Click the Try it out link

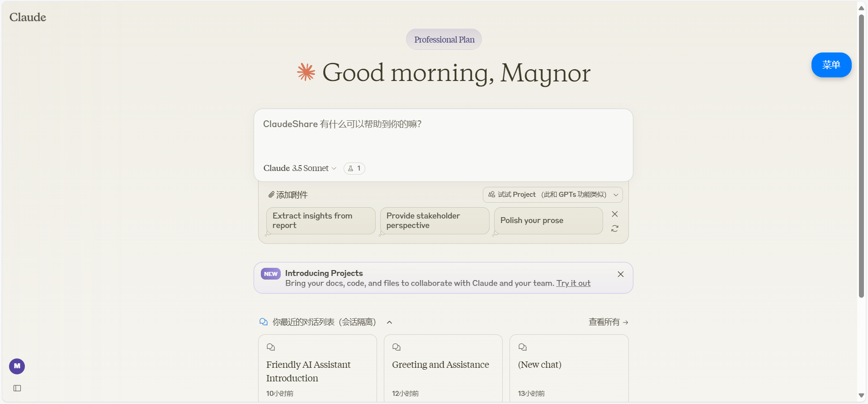[573, 283]
